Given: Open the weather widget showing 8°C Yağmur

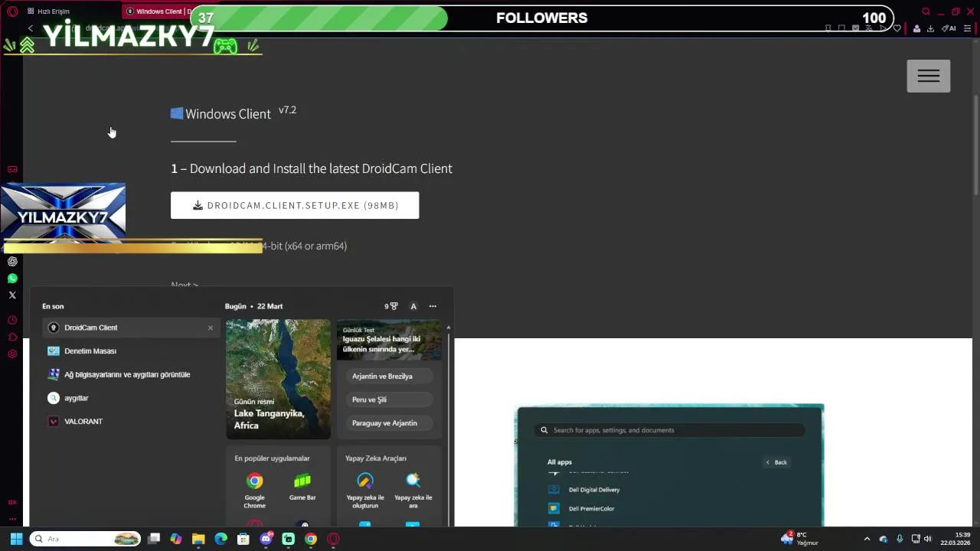Looking at the screenshot, I should pyautogui.click(x=800, y=539).
